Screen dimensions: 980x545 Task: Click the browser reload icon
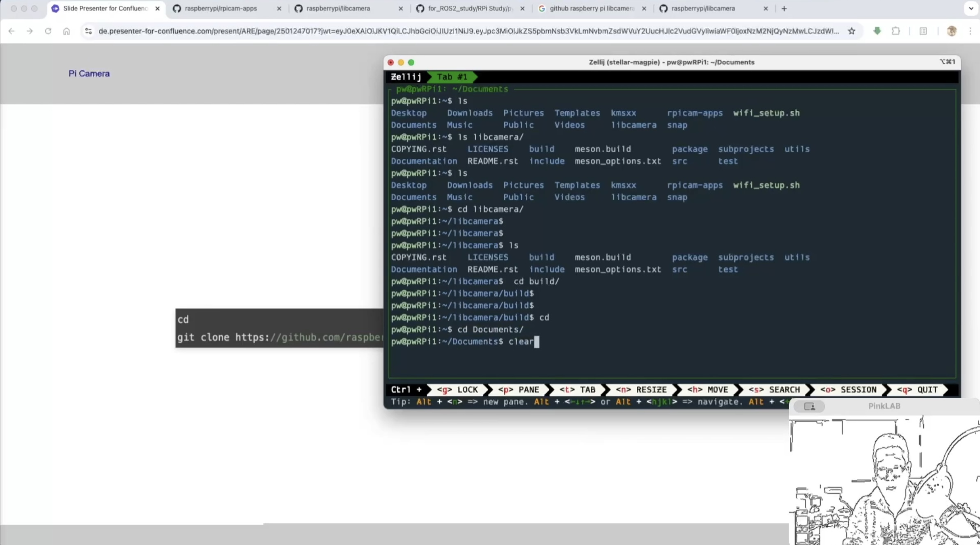[48, 31]
